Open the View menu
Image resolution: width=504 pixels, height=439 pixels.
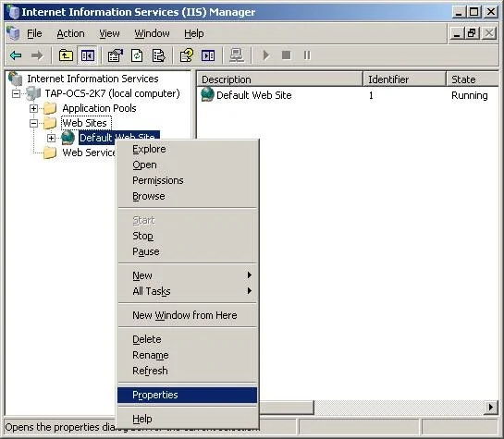coord(109,33)
